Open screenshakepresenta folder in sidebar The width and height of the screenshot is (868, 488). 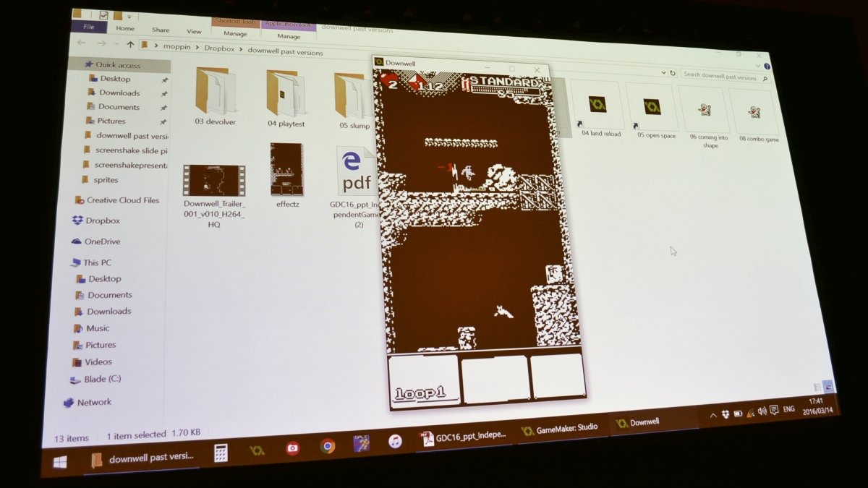click(x=124, y=165)
